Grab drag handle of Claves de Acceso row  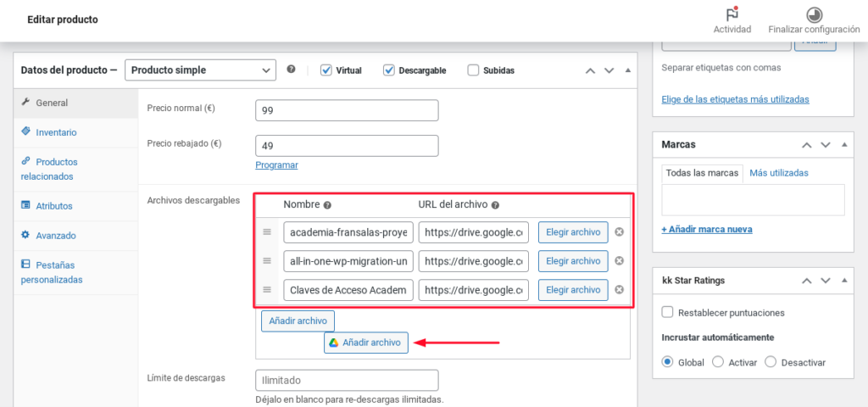[267, 290]
